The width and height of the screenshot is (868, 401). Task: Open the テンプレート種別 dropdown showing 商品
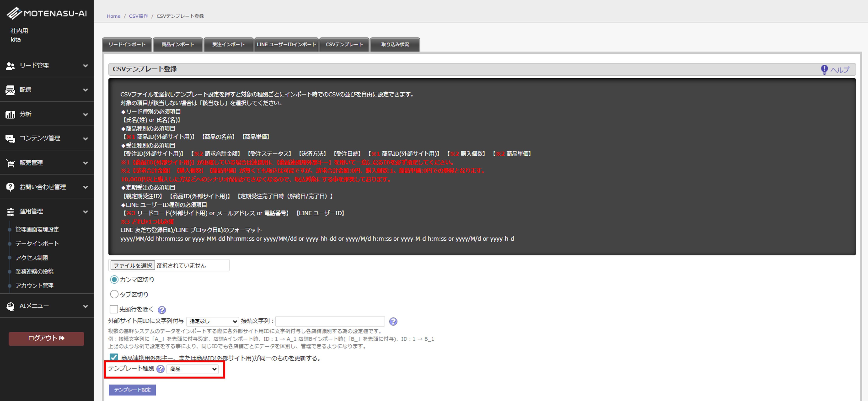click(193, 369)
